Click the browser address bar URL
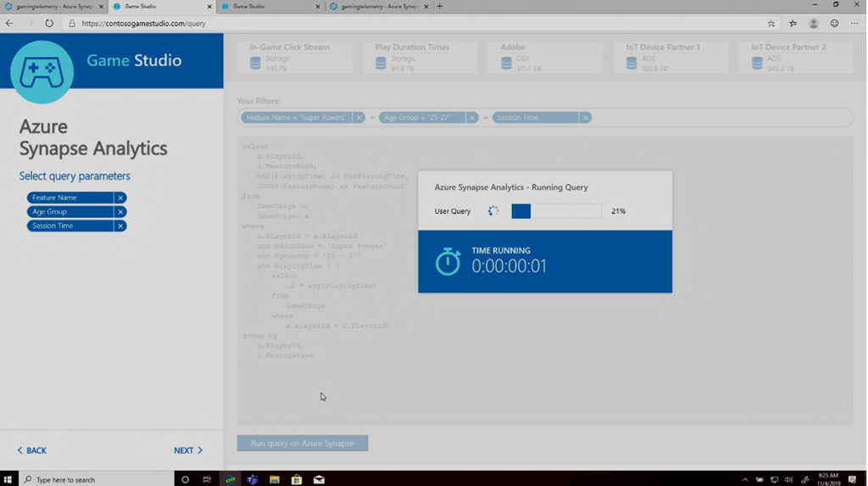The width and height of the screenshot is (868, 486). [x=144, y=24]
